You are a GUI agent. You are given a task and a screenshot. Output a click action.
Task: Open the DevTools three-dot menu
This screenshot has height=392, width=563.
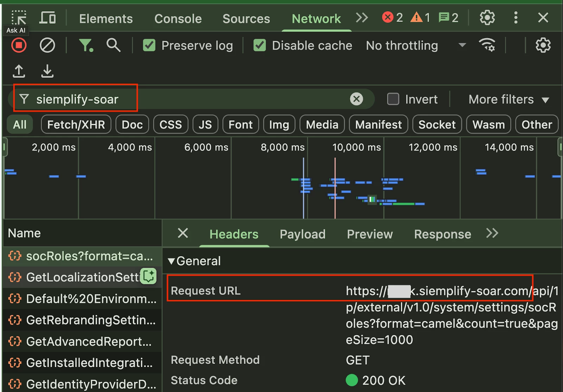coord(516,18)
